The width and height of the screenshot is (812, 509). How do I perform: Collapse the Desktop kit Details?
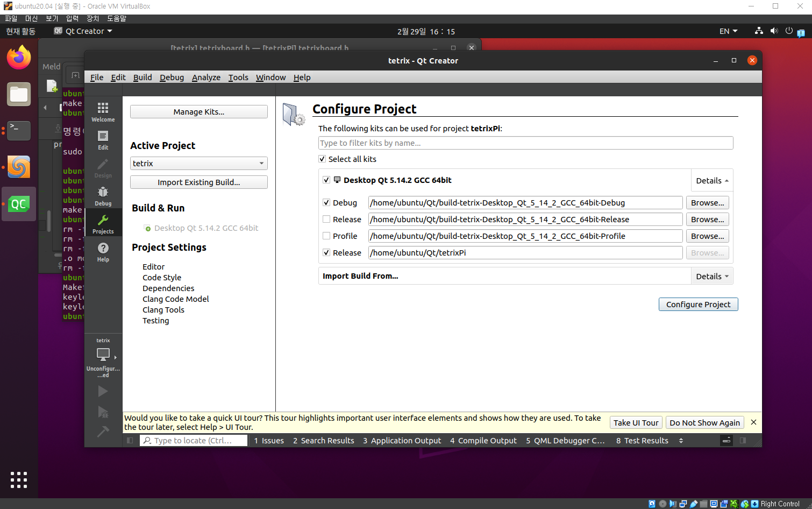point(712,181)
